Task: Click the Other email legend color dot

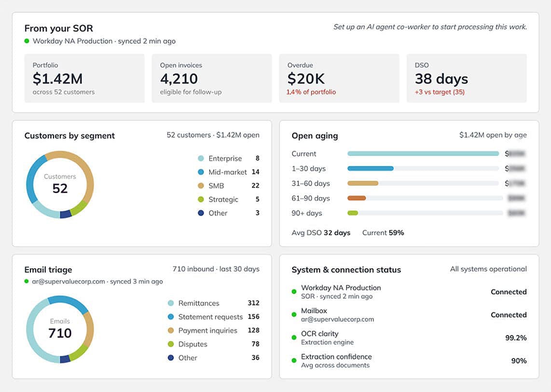Action: coord(171,358)
